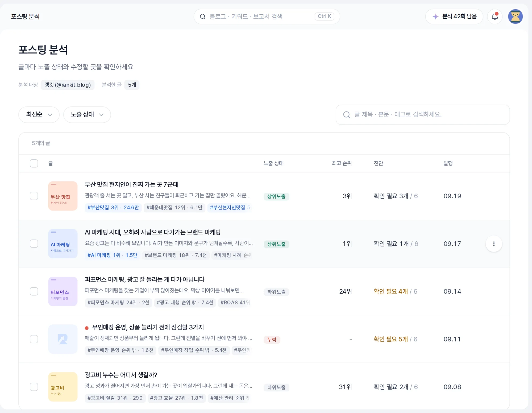Click the #무인매장 운영 순위 밖 · 1.6천 tag
The image size is (532, 413).
click(120, 350)
